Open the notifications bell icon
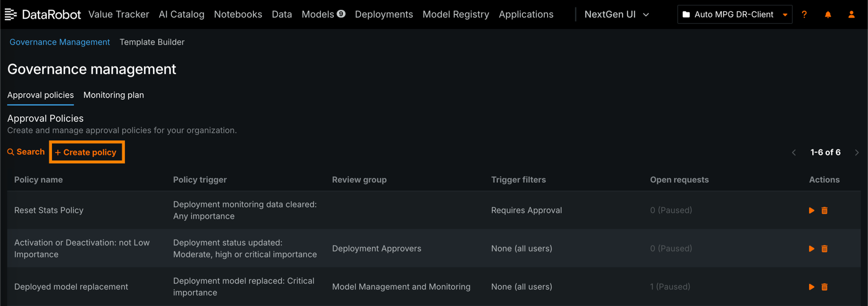 click(x=828, y=14)
